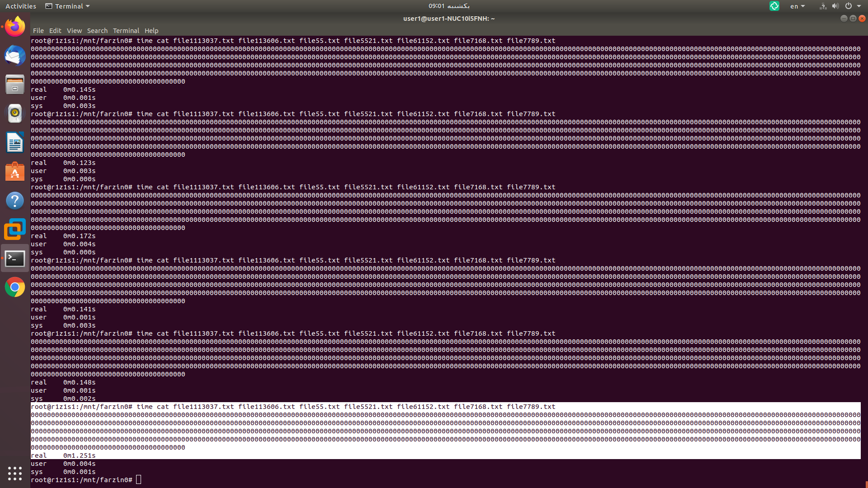The image size is (868, 488).
Task: Click the Activities button
Action: coord(21,6)
